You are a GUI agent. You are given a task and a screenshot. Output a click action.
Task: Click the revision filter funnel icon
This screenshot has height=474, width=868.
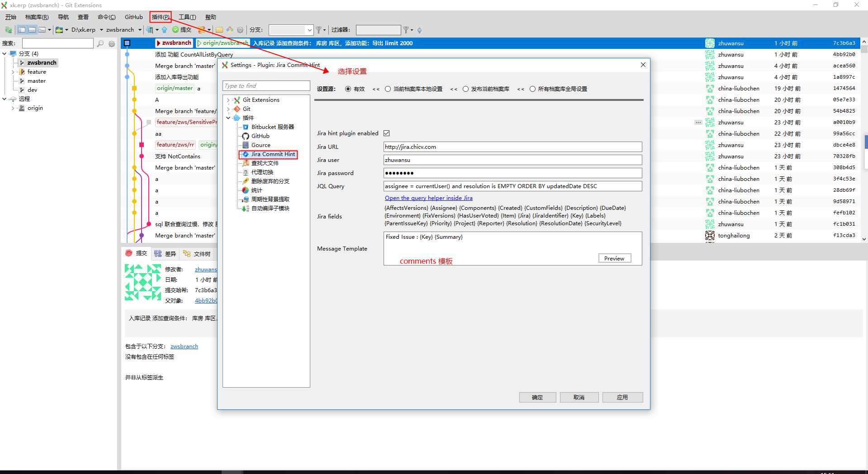(x=406, y=30)
